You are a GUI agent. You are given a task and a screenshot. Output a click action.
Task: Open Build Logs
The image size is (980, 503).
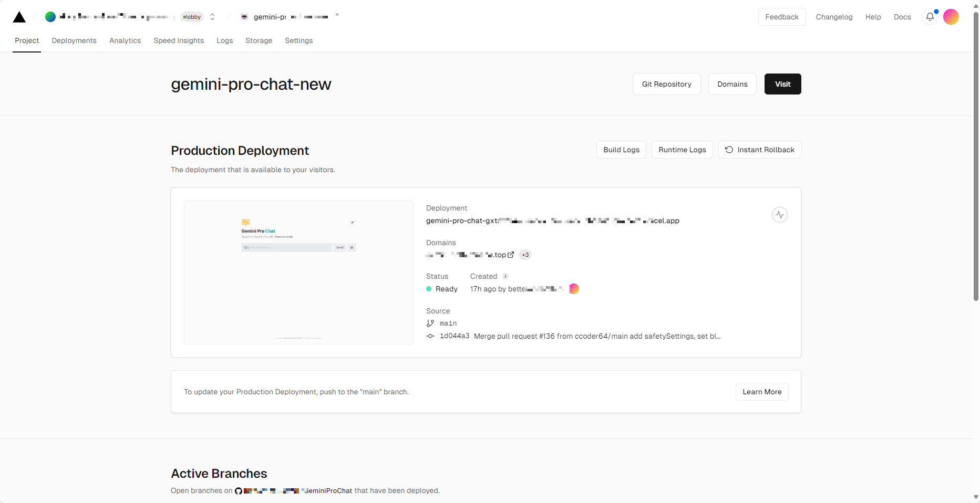click(621, 150)
